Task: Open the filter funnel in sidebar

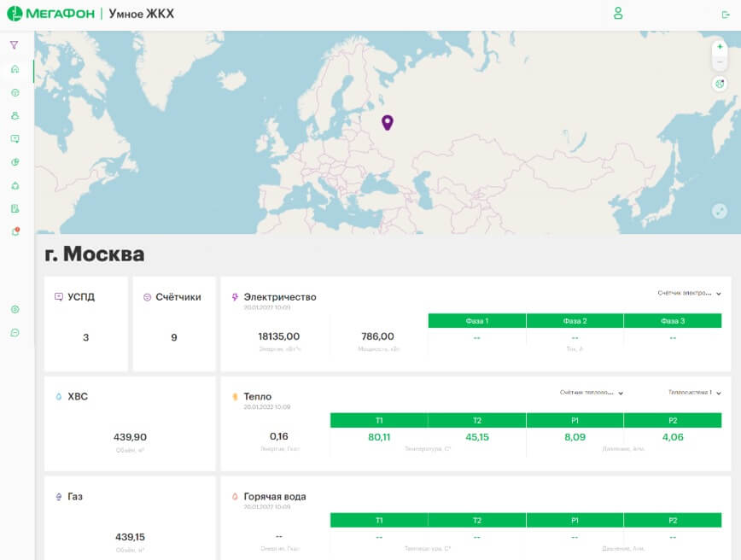Action: tap(15, 45)
